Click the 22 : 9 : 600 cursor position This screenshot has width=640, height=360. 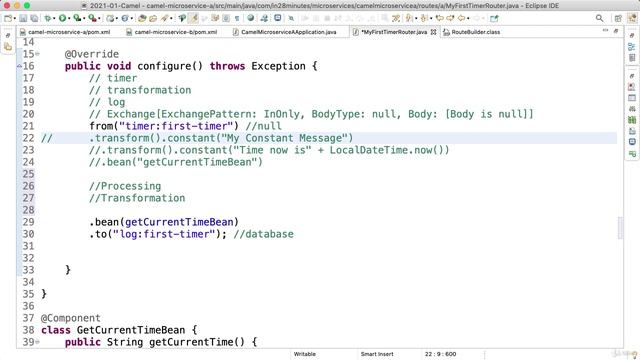440,354
